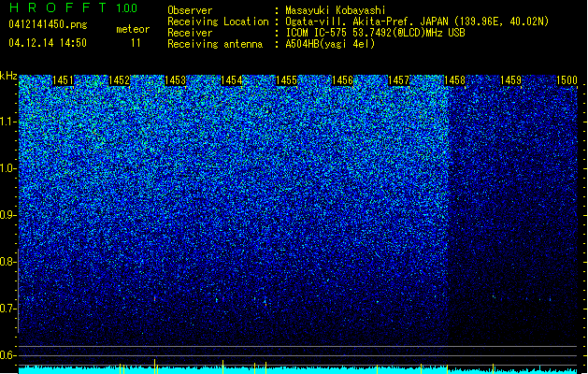
Task: Click the 1458 time marker
Action: pos(454,80)
